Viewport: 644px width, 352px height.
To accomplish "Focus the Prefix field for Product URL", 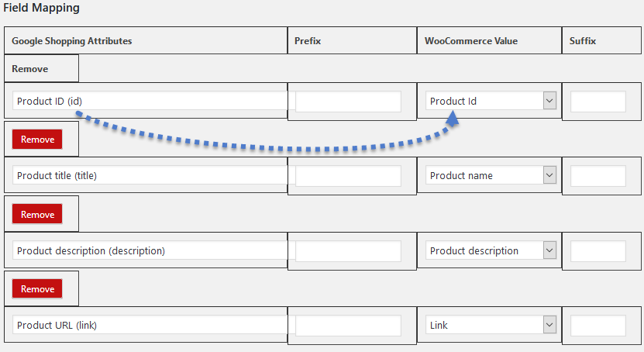I will tap(348, 326).
